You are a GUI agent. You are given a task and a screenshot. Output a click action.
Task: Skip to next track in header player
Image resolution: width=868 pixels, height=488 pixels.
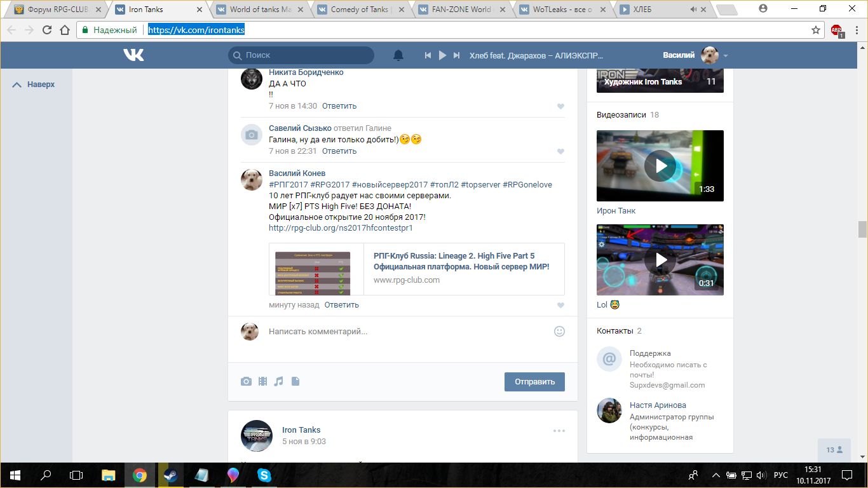(456, 55)
